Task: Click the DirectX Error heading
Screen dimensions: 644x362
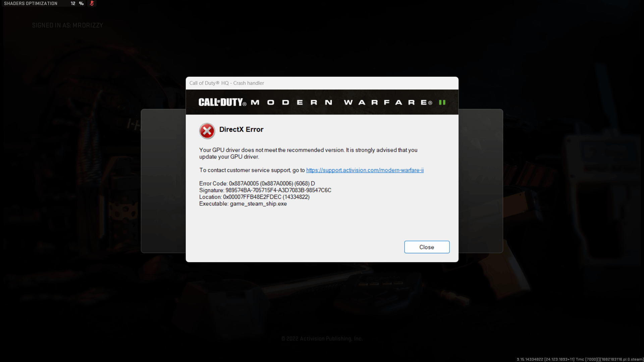Action: coord(241,129)
